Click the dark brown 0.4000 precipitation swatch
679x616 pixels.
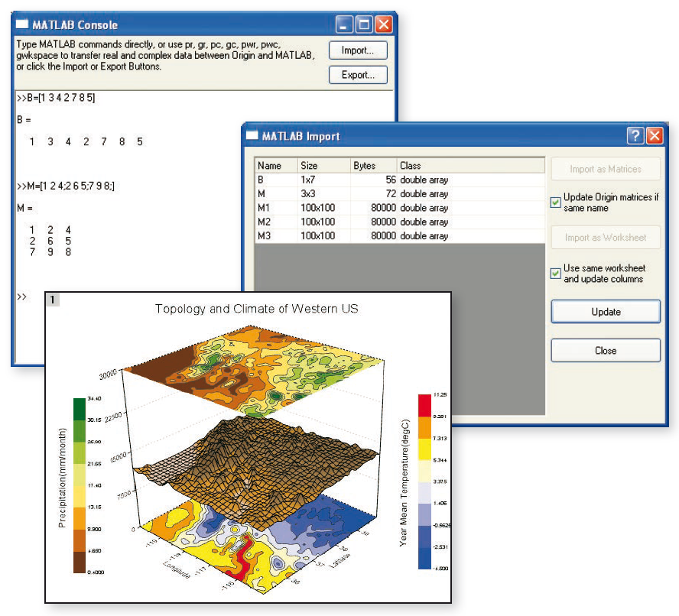pyautogui.click(x=80, y=562)
